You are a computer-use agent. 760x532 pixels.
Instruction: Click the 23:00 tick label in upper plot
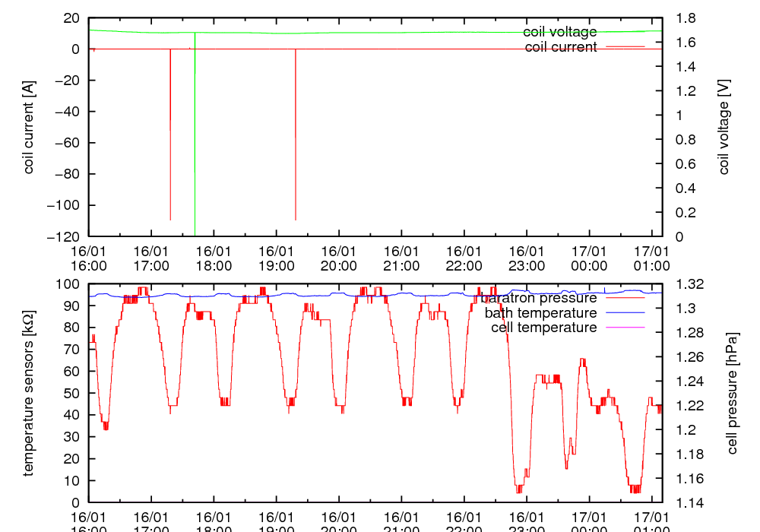pyautogui.click(x=526, y=258)
